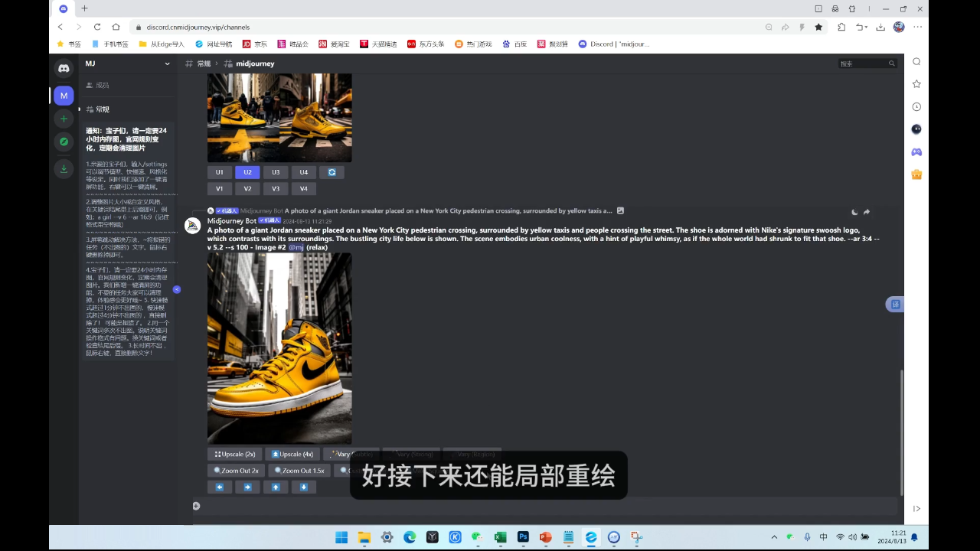This screenshot has width=980, height=551.
Task: Click the @mj mention link in the prompt text
Action: click(297, 247)
